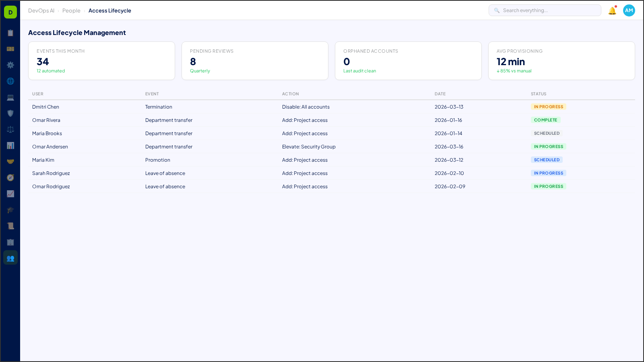Select the globe network icon in sidebar
Screen dimensions: 644x362
tap(10, 81)
